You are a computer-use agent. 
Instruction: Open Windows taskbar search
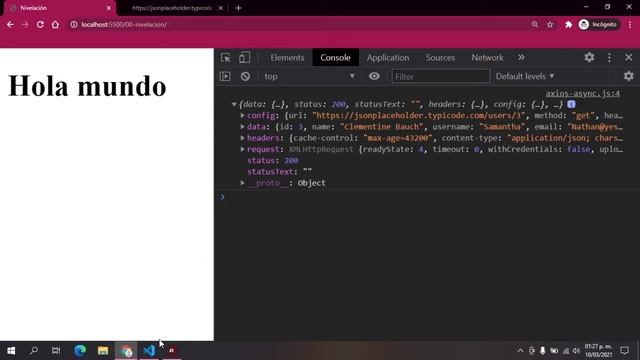(34, 351)
